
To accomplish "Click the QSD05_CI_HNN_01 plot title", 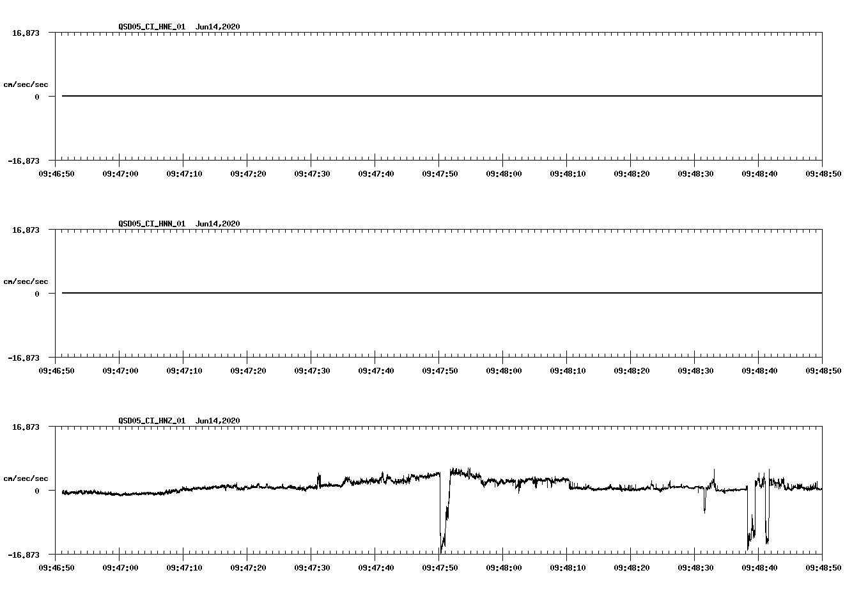I will point(152,224).
